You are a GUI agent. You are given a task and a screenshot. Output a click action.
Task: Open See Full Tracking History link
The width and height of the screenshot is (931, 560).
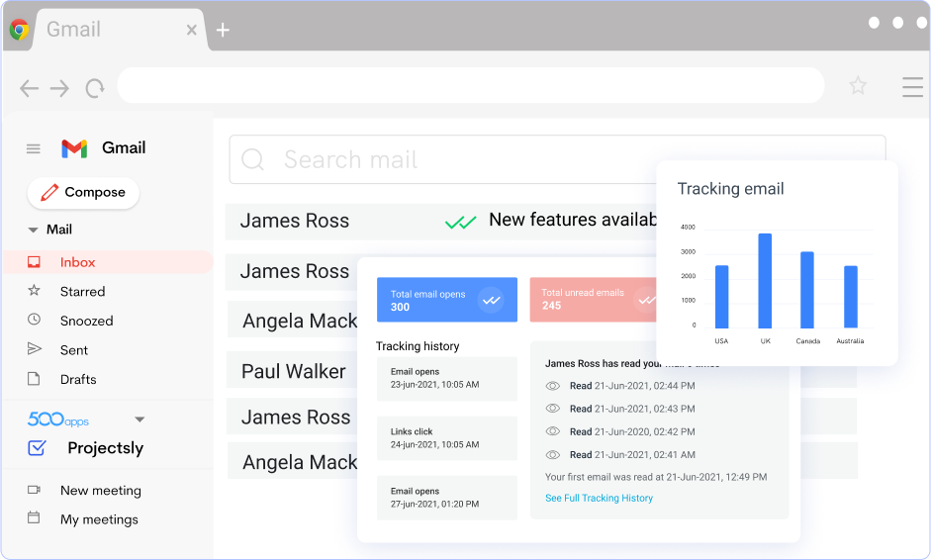click(x=599, y=498)
